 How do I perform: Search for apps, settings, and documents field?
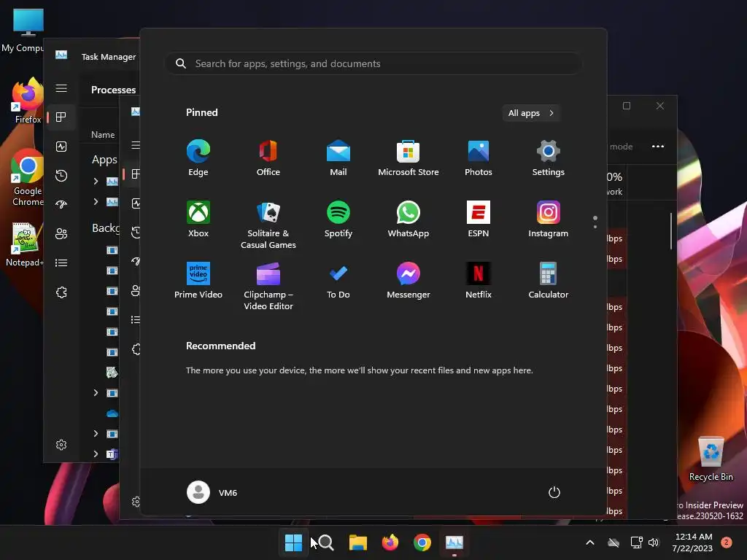point(373,63)
